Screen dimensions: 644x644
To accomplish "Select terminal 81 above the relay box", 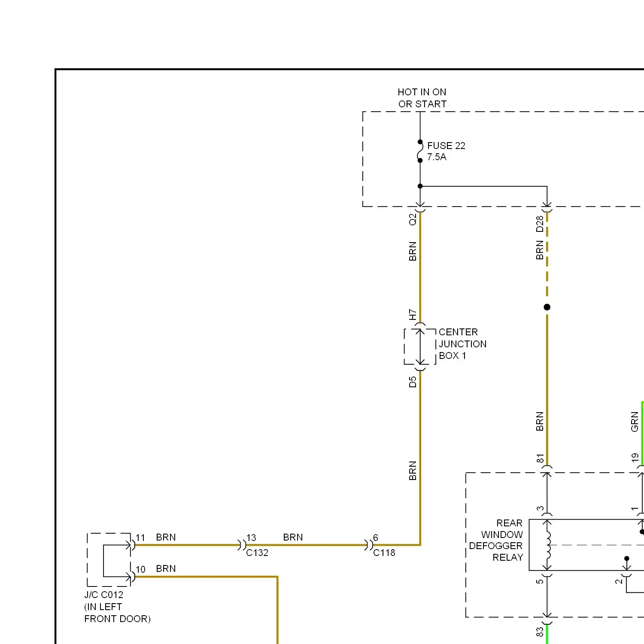I will (x=540, y=458).
